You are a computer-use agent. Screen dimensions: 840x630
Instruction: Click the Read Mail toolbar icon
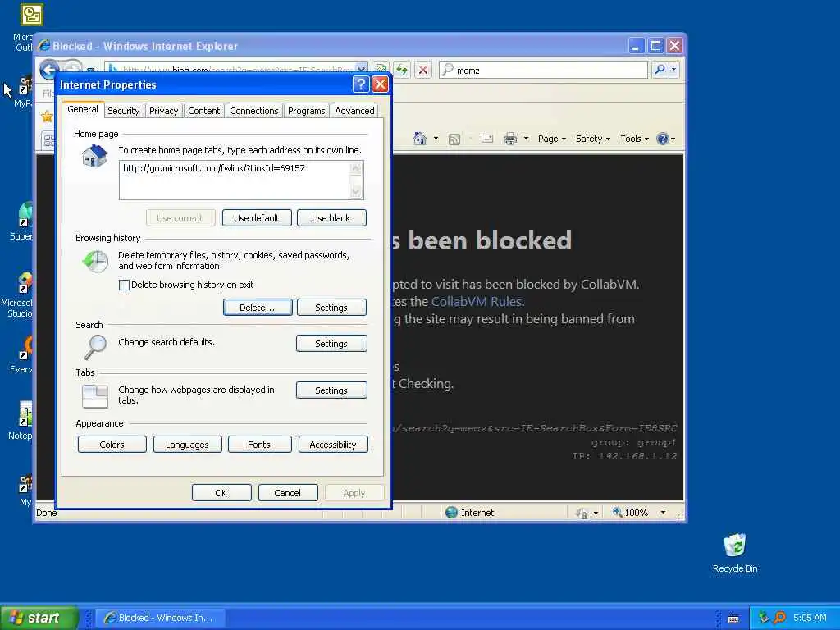pyautogui.click(x=487, y=139)
